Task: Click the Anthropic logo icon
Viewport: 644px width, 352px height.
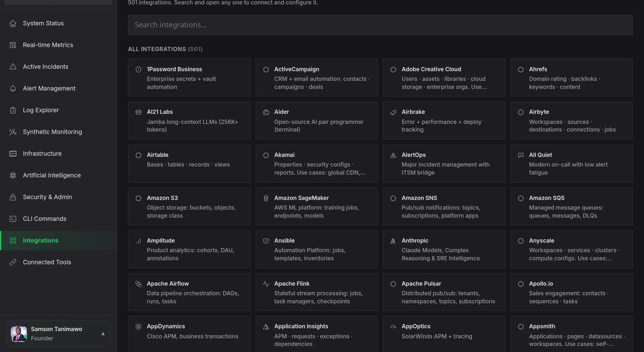Action: 393,241
